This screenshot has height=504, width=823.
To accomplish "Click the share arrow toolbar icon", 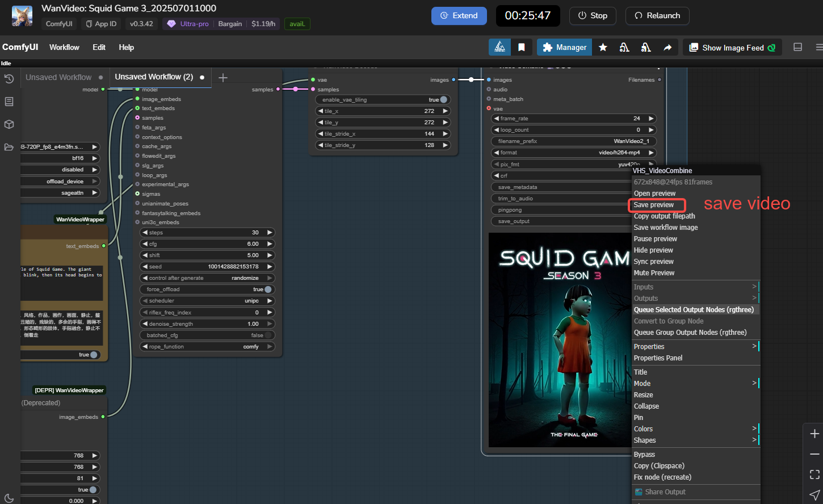I will pos(667,48).
